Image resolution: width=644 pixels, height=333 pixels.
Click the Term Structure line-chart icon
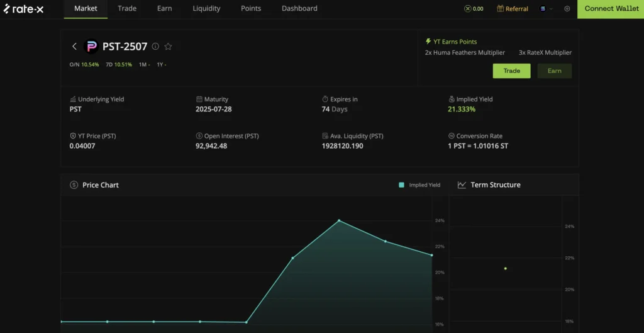pos(462,185)
